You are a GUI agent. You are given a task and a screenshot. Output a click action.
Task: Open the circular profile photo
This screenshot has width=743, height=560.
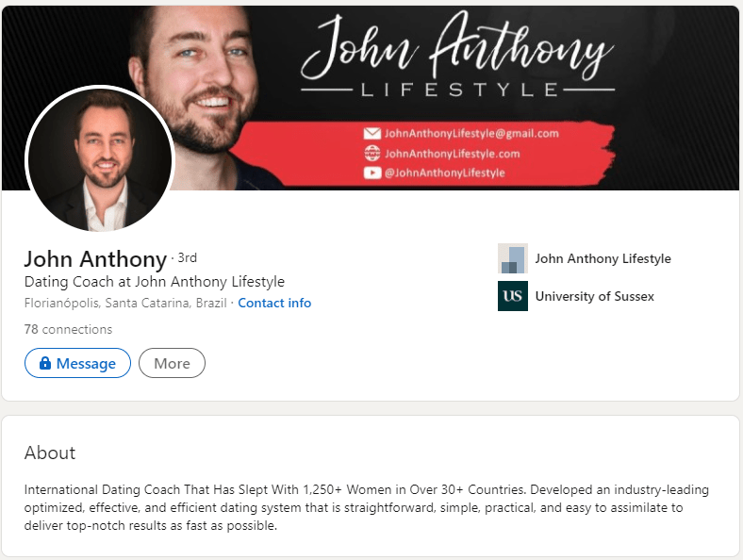click(100, 158)
